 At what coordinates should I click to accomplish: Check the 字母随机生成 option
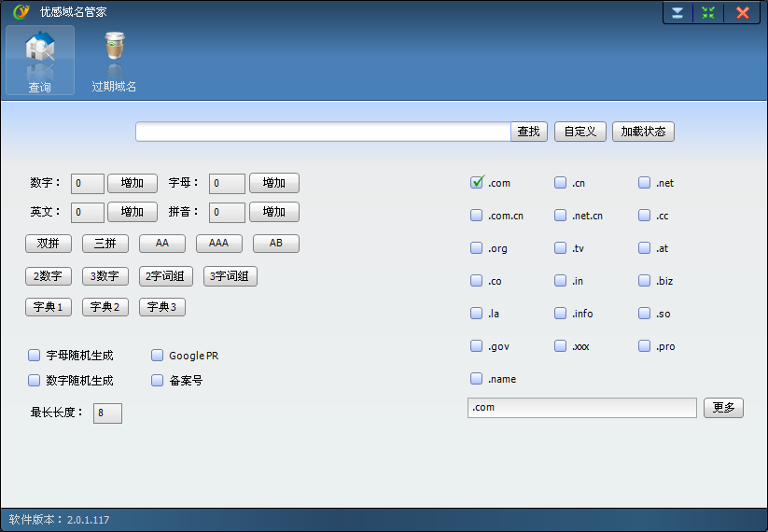tap(34, 356)
